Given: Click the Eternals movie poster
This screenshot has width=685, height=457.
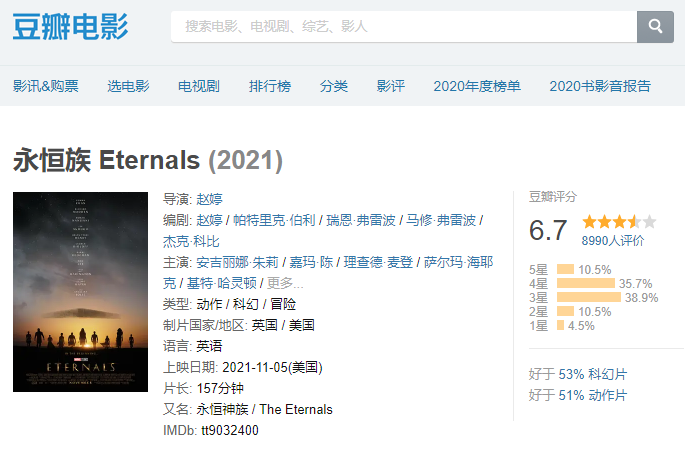Looking at the screenshot, I should pyautogui.click(x=80, y=292).
